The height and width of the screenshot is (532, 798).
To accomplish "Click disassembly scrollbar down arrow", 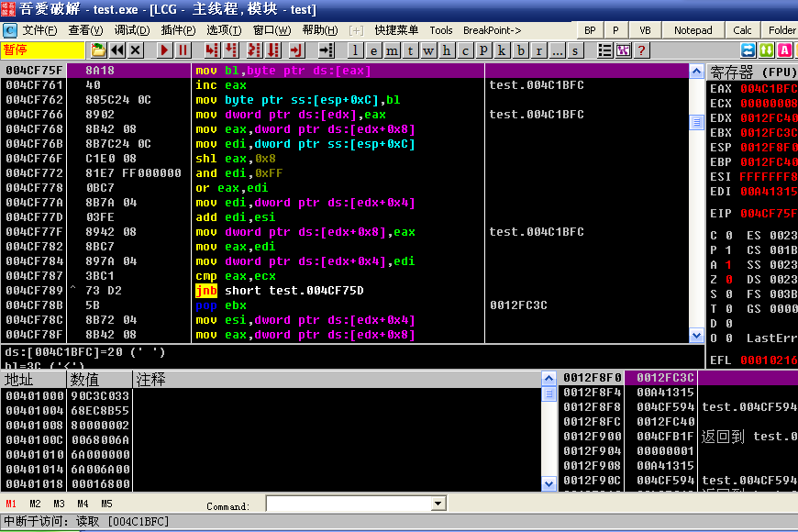I will [697, 335].
